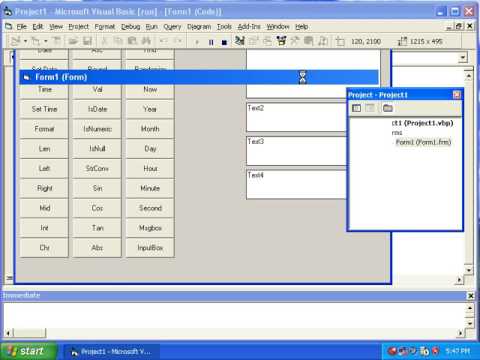Viewport: 480px width, 360px height.
Task: Open the code window procedure dropdown
Action: tap(462, 58)
